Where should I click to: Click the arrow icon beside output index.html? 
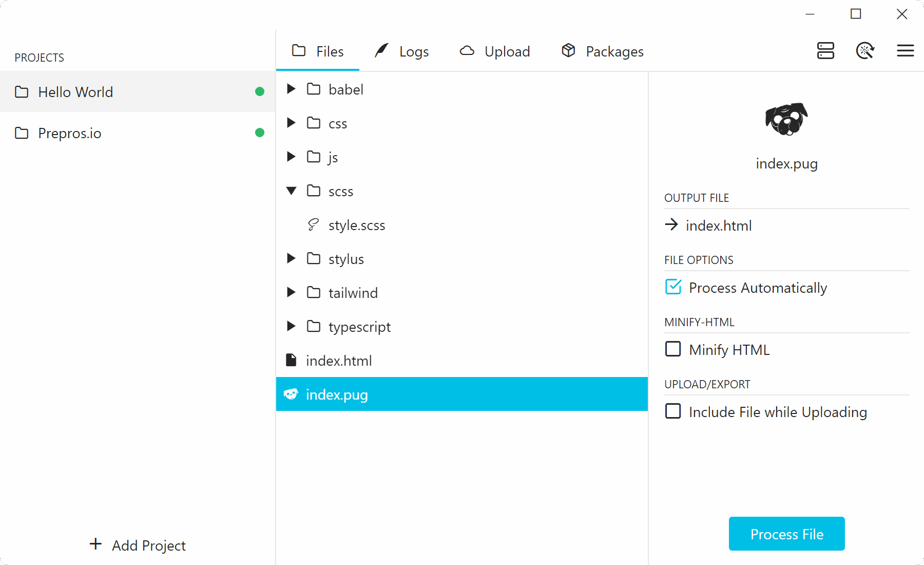[x=671, y=224]
